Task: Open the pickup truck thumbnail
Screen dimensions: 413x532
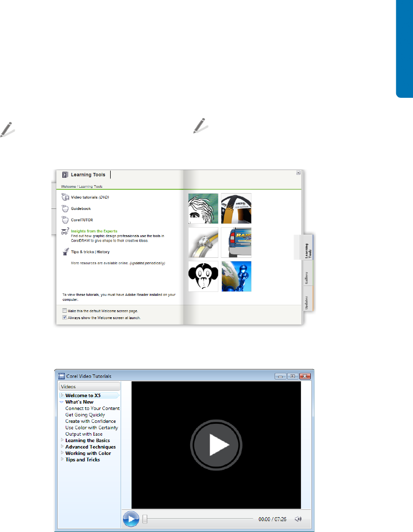Action: point(236,243)
